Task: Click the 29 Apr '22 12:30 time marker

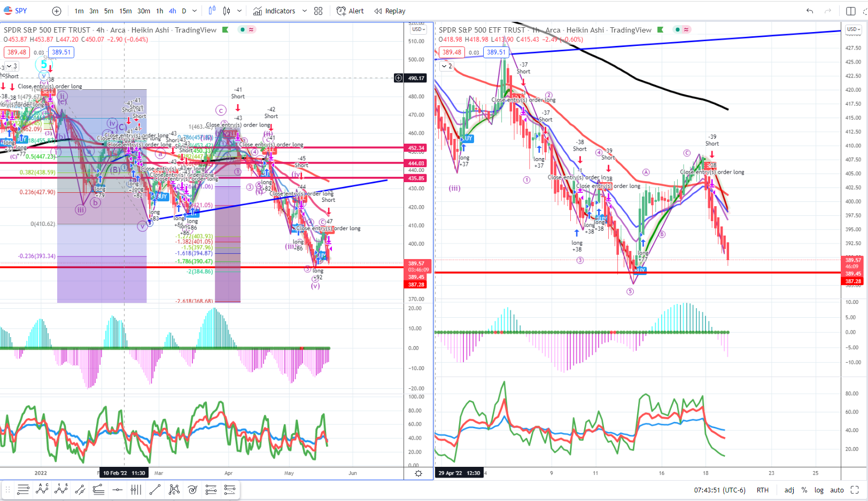Action: [459, 473]
